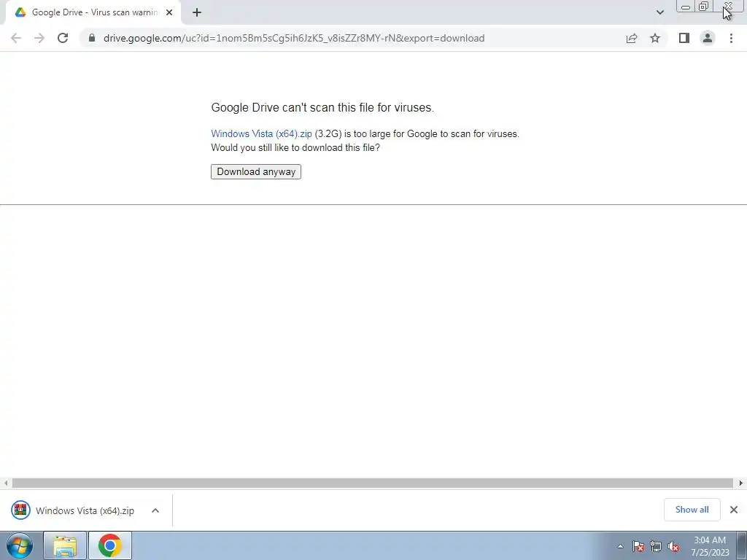This screenshot has height=560, width=747.
Task: Click the muted volume tray icon
Action: pyautogui.click(x=673, y=546)
